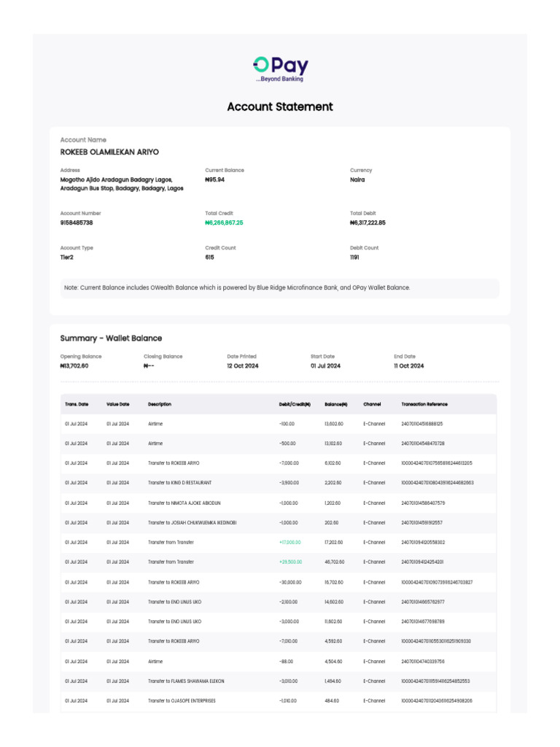This screenshot has height=747, width=560.
Task: Click the Transaction Reference column header
Action: (x=424, y=404)
